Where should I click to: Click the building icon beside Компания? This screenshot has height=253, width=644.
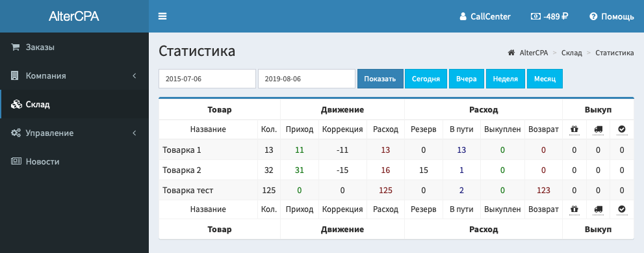[15, 75]
